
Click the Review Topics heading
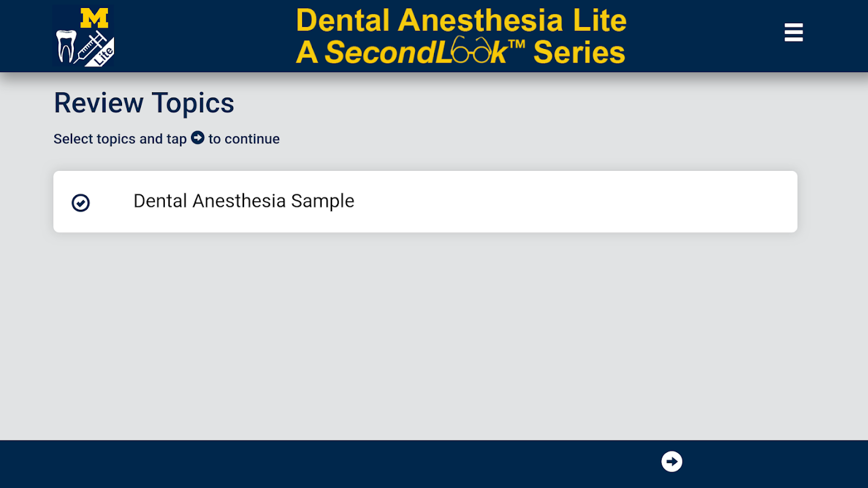coord(144,103)
